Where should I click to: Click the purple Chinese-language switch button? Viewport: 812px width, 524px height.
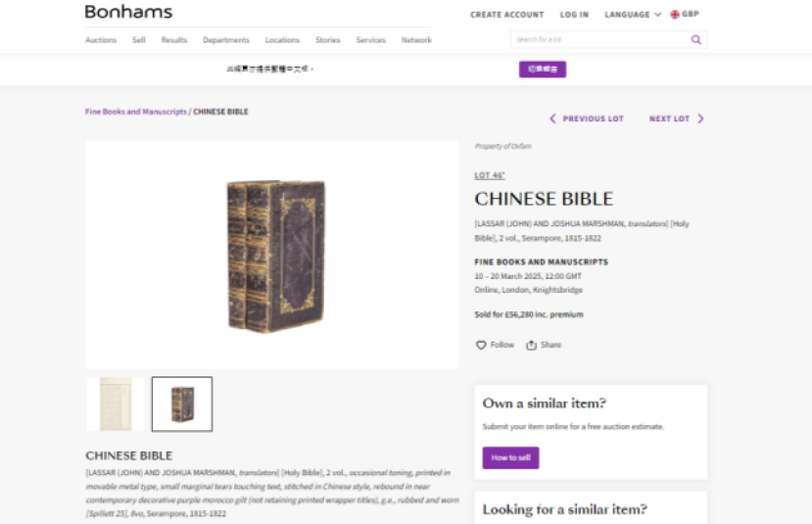pos(543,70)
